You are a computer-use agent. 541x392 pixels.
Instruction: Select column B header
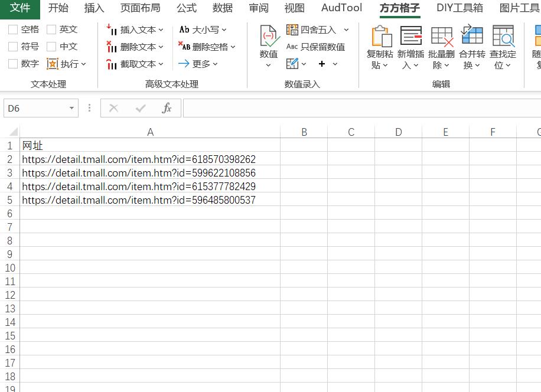pyautogui.click(x=304, y=132)
